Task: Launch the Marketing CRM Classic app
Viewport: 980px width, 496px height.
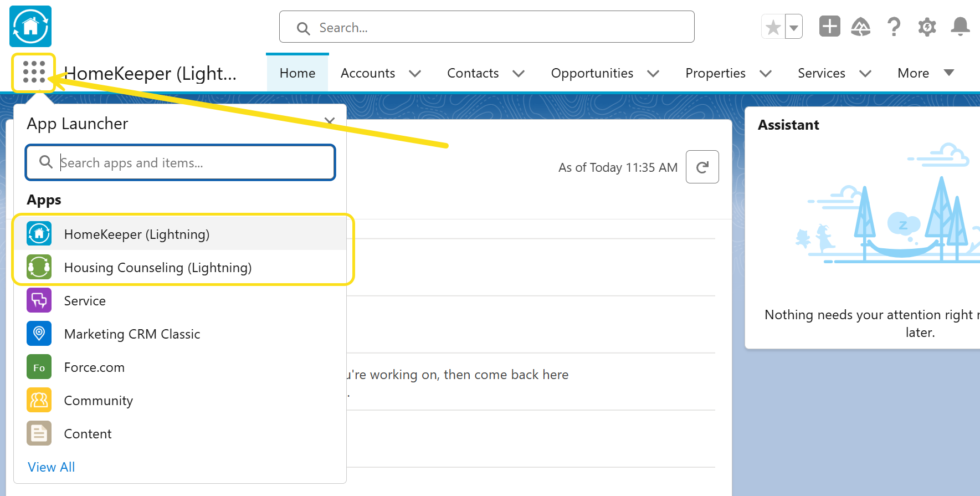Action: (x=132, y=334)
